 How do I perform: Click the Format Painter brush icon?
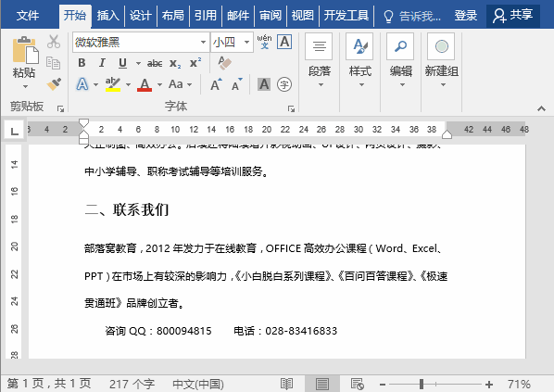click(x=54, y=84)
